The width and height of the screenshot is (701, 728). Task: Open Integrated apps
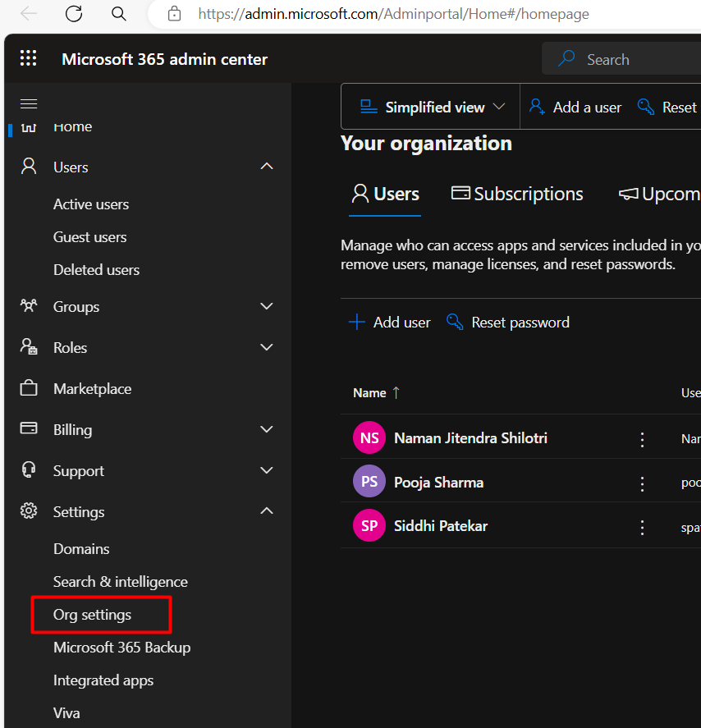coord(103,680)
